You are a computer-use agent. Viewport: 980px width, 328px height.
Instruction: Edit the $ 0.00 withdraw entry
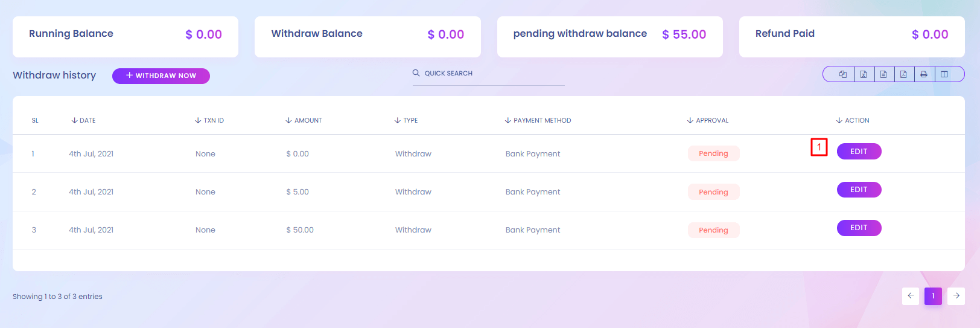tap(859, 152)
